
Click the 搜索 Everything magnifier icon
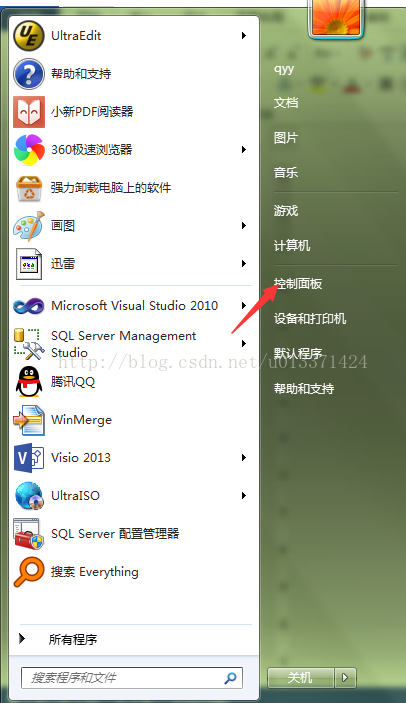[29, 572]
